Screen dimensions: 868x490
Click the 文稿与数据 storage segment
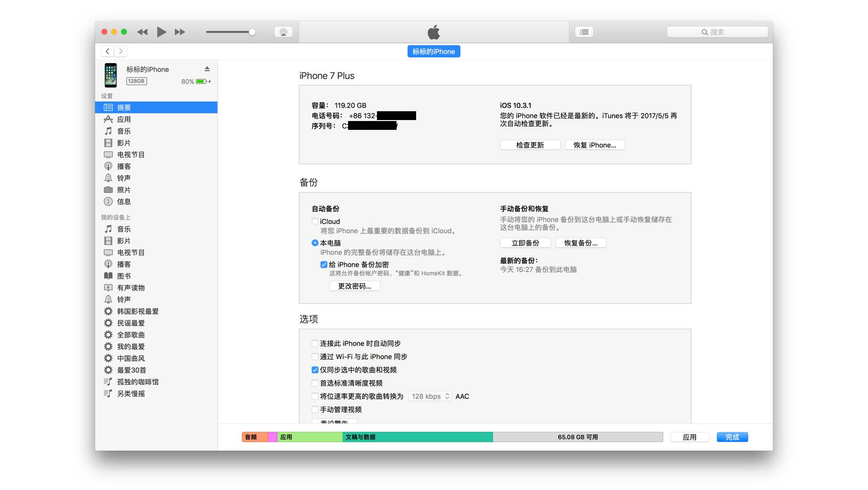coord(418,437)
